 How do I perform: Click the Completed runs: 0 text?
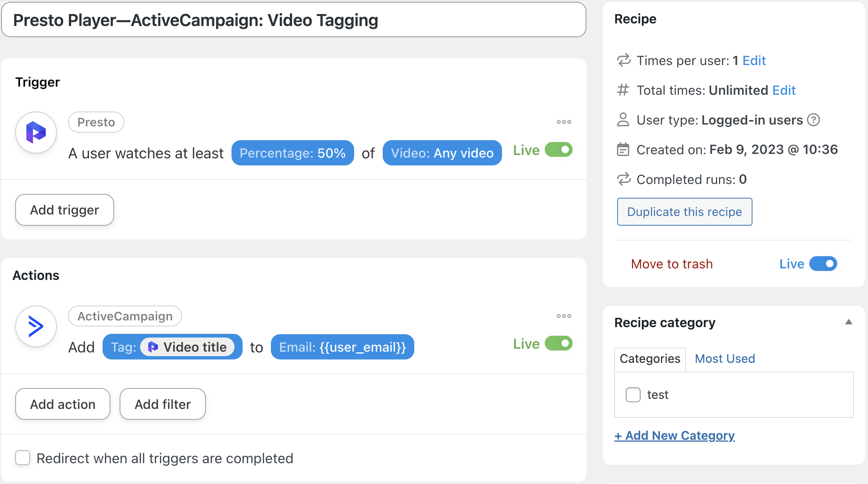[x=692, y=179]
